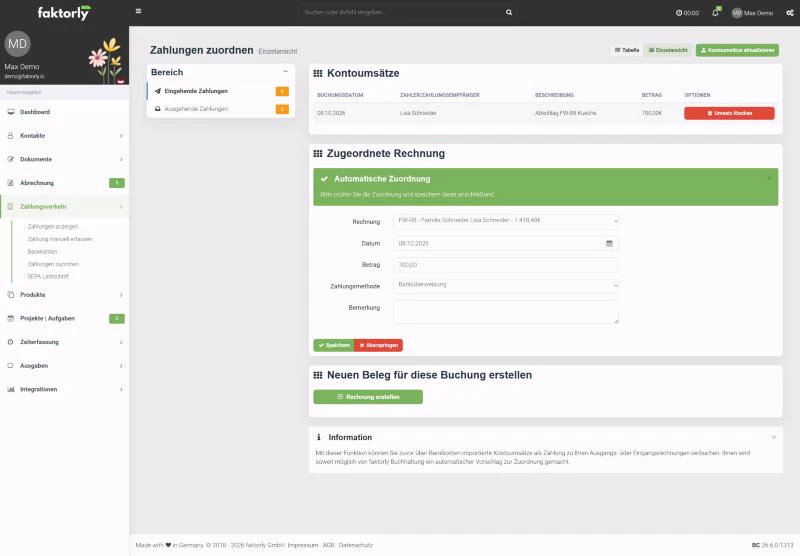Open the date picker calendar icon
This screenshot has width=800, height=556.
click(x=609, y=243)
